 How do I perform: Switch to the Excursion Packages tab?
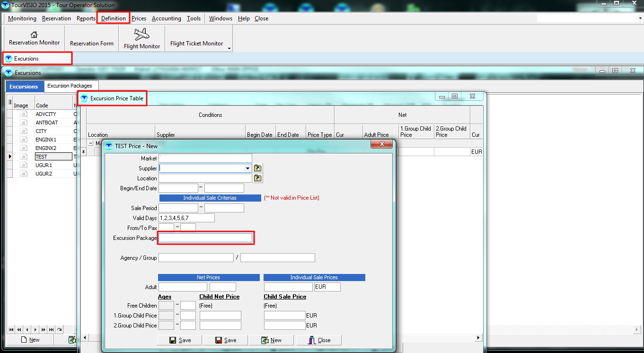point(70,86)
